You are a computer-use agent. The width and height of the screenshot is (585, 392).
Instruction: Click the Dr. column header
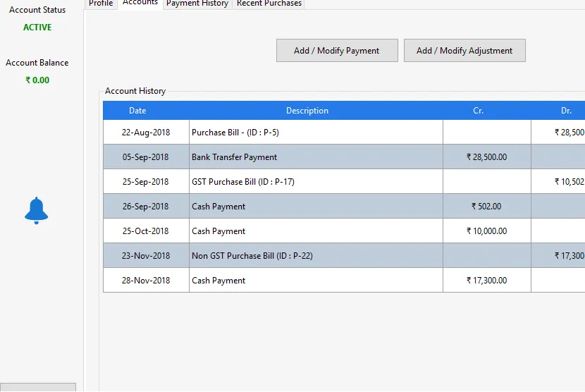click(x=566, y=111)
